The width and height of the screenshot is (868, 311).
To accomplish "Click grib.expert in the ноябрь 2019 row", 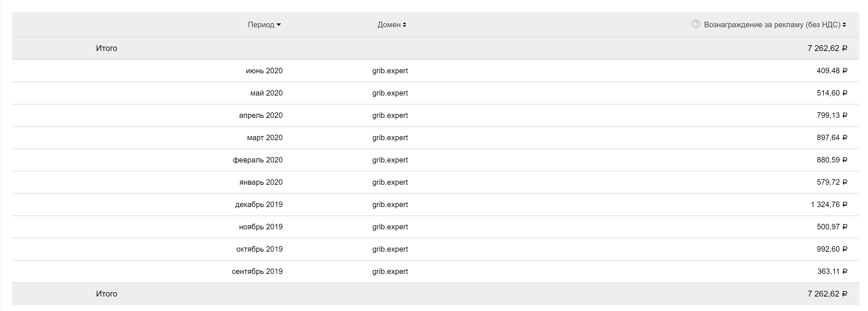I will [390, 227].
